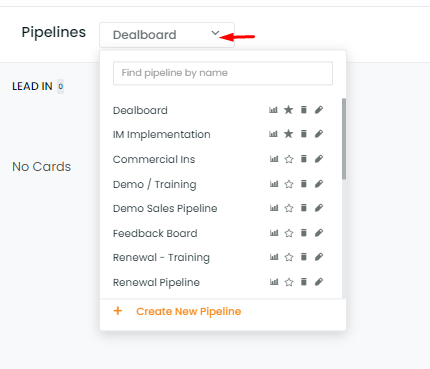Screen dimensions: 430x369
Task: Select Demo Sales Pipeline from list
Action: coord(165,208)
